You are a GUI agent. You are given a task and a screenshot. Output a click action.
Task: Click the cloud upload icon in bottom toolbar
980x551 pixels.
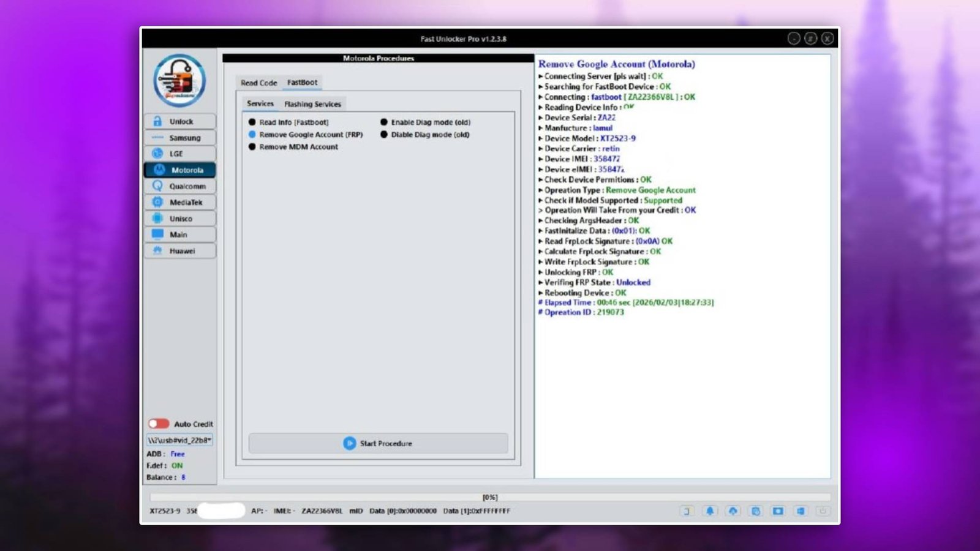click(733, 511)
